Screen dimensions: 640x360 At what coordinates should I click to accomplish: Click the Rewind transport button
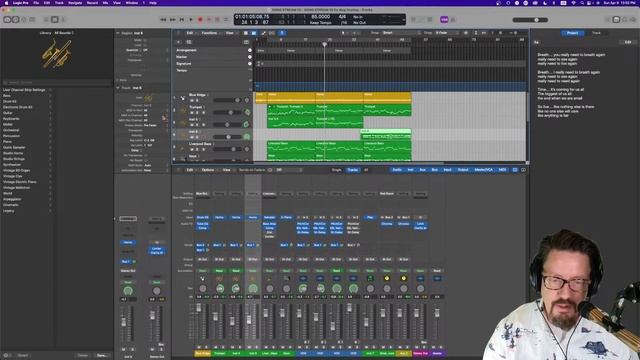[163, 20]
